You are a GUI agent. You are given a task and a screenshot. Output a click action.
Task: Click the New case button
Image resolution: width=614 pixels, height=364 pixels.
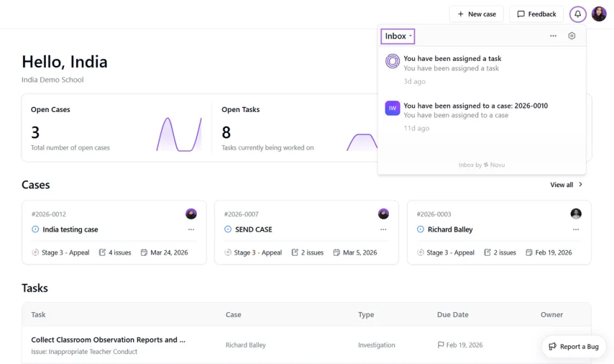coord(476,14)
